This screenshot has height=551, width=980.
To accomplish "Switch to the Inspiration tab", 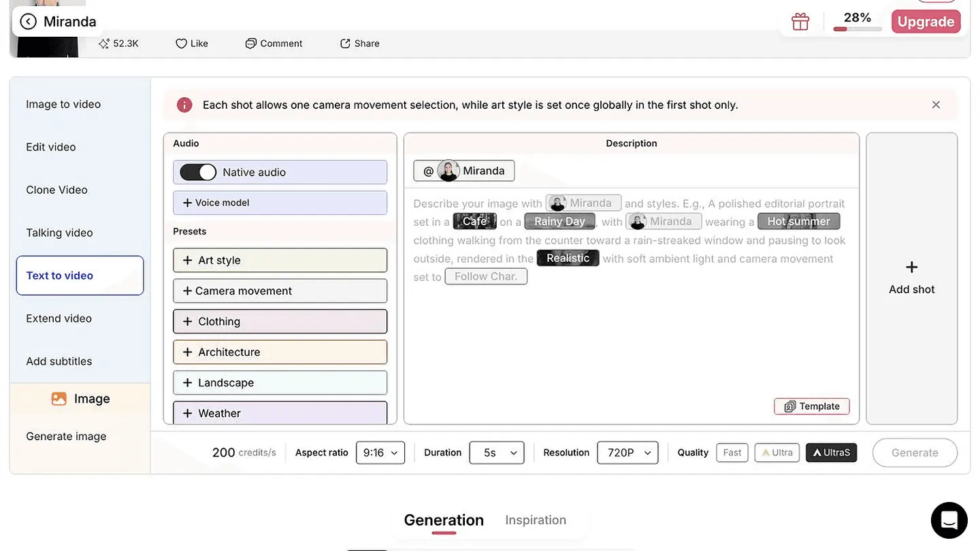I will click(x=536, y=520).
